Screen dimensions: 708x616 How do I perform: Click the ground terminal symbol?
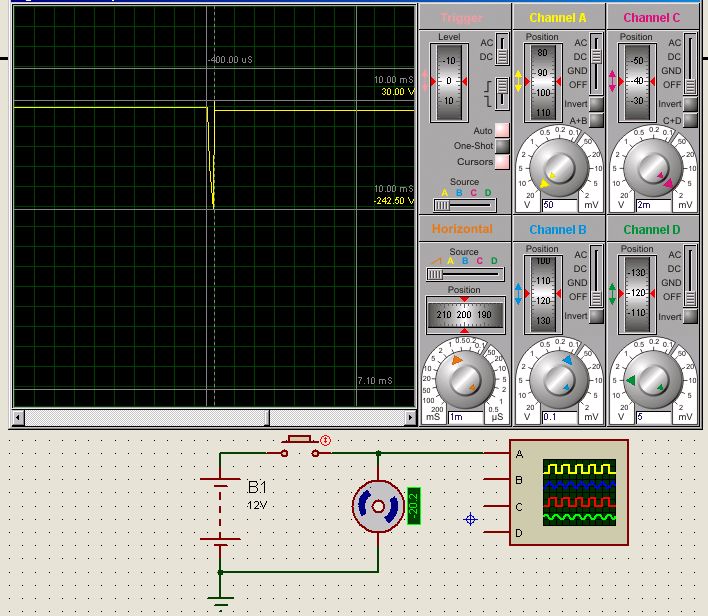220,601
